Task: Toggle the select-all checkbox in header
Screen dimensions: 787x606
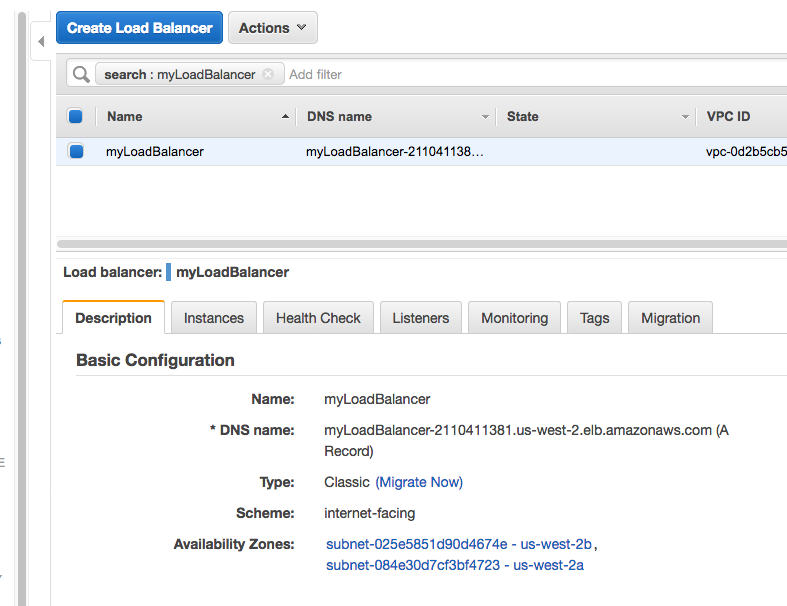Action: coord(75,116)
